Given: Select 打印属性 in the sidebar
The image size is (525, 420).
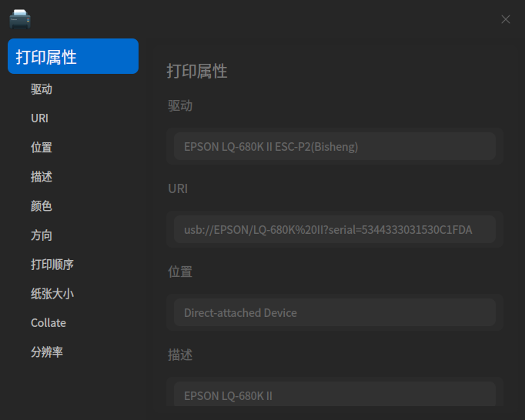Looking at the screenshot, I should click(x=73, y=56).
